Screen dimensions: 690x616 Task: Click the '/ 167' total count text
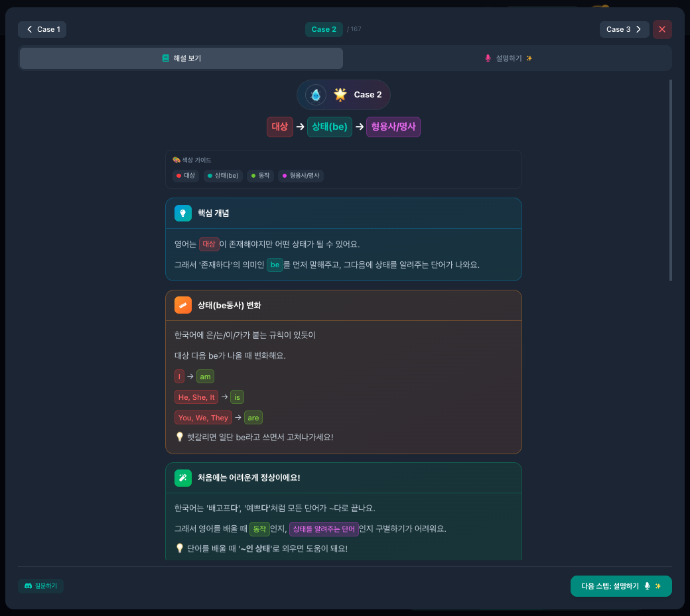click(x=354, y=29)
